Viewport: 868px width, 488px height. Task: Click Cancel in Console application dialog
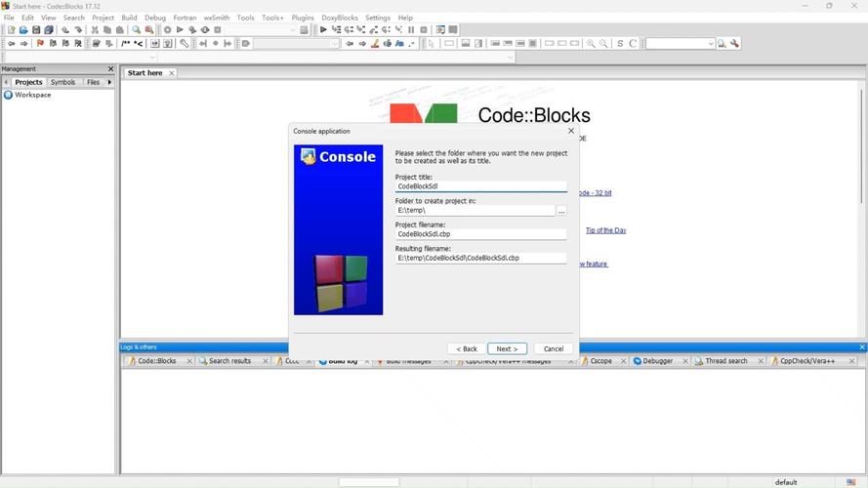pyautogui.click(x=553, y=348)
